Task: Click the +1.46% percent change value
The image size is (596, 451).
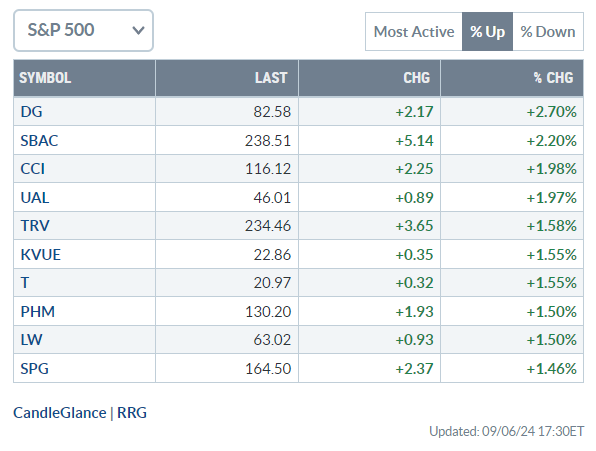Action: tap(552, 369)
